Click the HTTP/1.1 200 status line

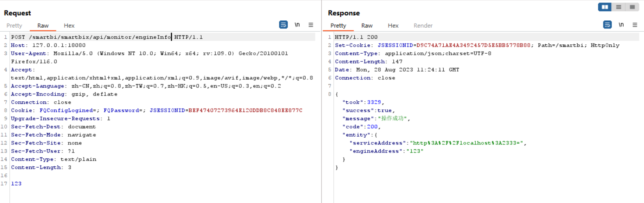[x=356, y=37]
